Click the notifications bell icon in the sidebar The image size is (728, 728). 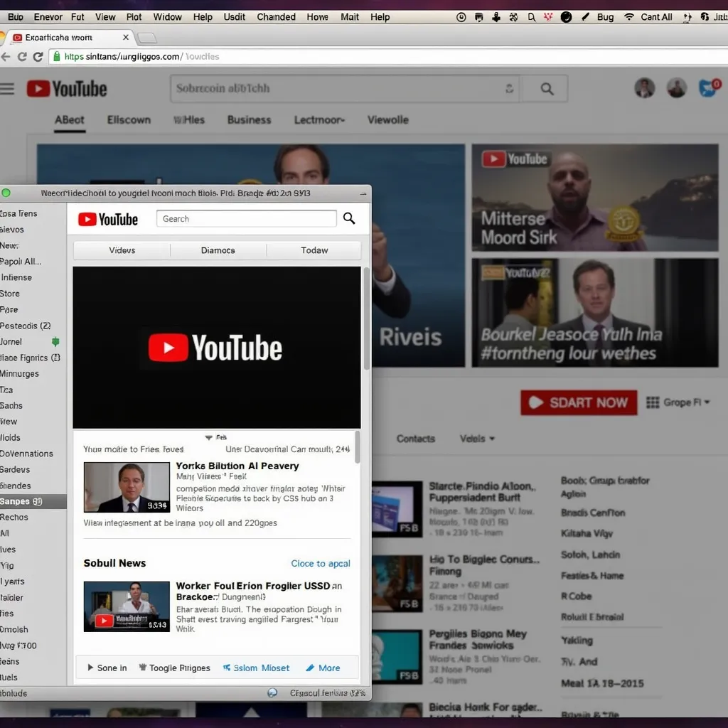click(x=55, y=342)
